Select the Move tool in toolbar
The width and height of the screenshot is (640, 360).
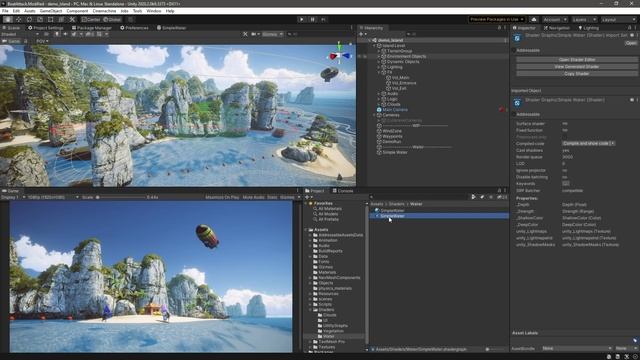(x=18, y=20)
